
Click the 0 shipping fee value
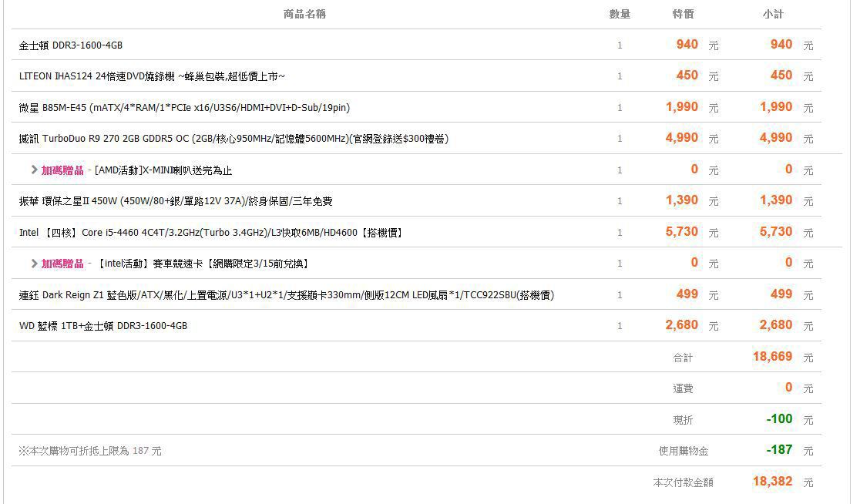(788, 387)
